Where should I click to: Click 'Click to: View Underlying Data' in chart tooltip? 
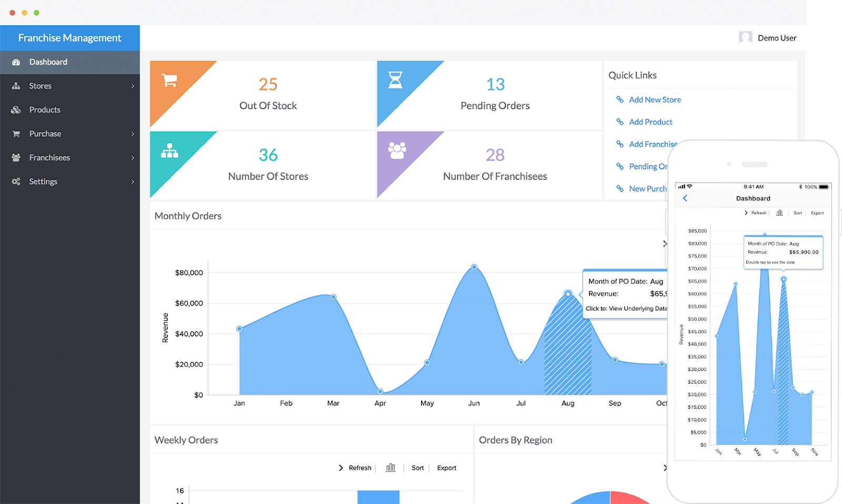pyautogui.click(x=626, y=308)
